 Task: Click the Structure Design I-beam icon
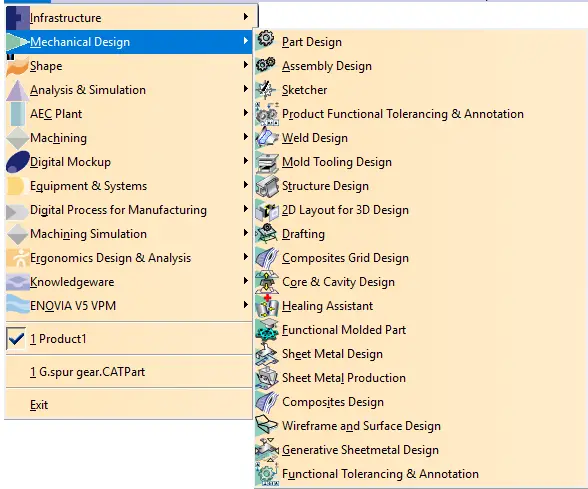coord(267,186)
